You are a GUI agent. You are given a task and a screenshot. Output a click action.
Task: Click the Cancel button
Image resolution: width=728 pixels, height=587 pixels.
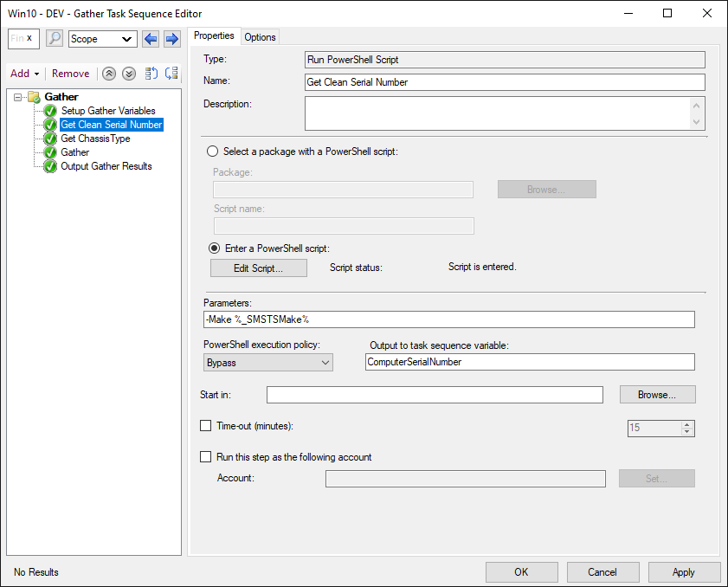[x=602, y=572]
